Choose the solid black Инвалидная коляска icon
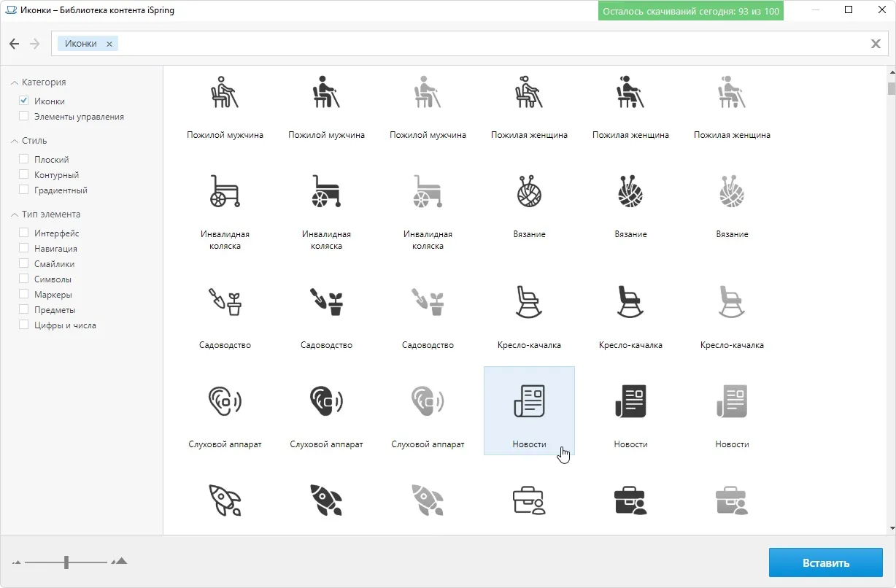The width and height of the screenshot is (896, 588). (326, 191)
